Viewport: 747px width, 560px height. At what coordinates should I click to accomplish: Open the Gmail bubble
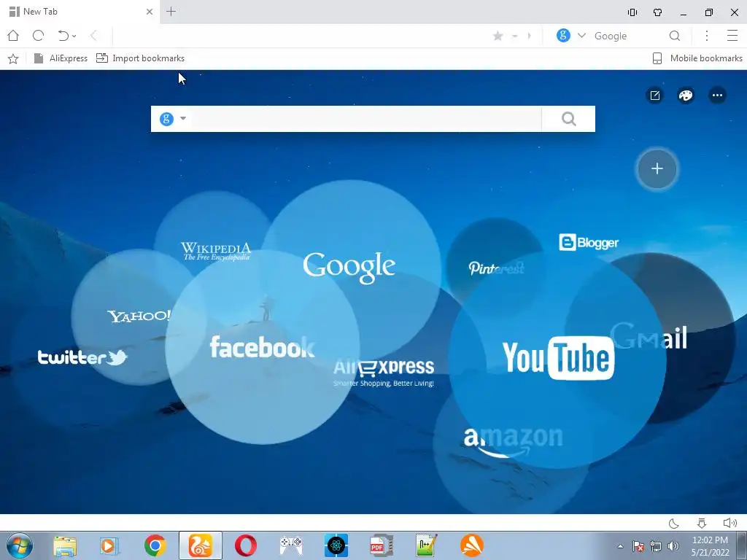(x=649, y=337)
